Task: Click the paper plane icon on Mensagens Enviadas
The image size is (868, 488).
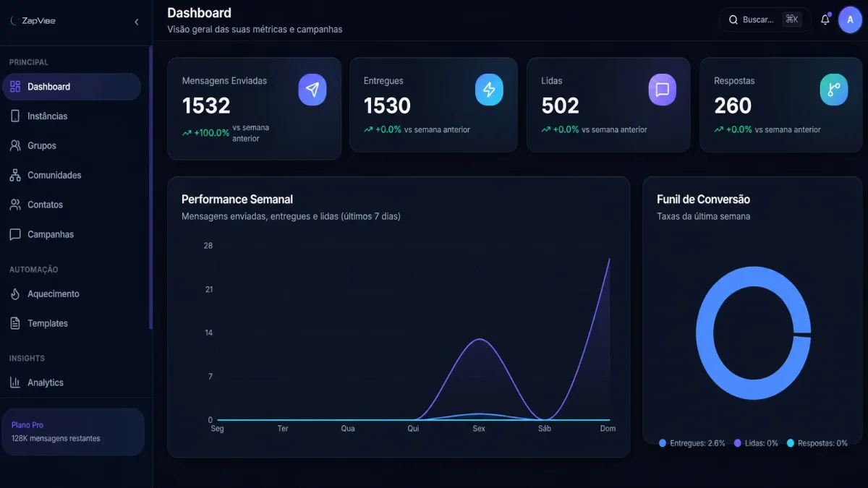Action: coord(312,90)
